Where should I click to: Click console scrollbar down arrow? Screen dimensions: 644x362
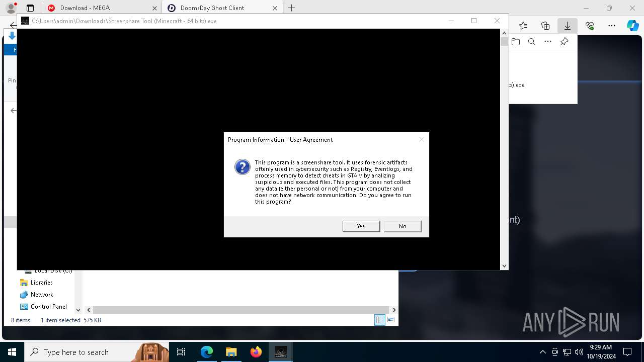(x=504, y=265)
